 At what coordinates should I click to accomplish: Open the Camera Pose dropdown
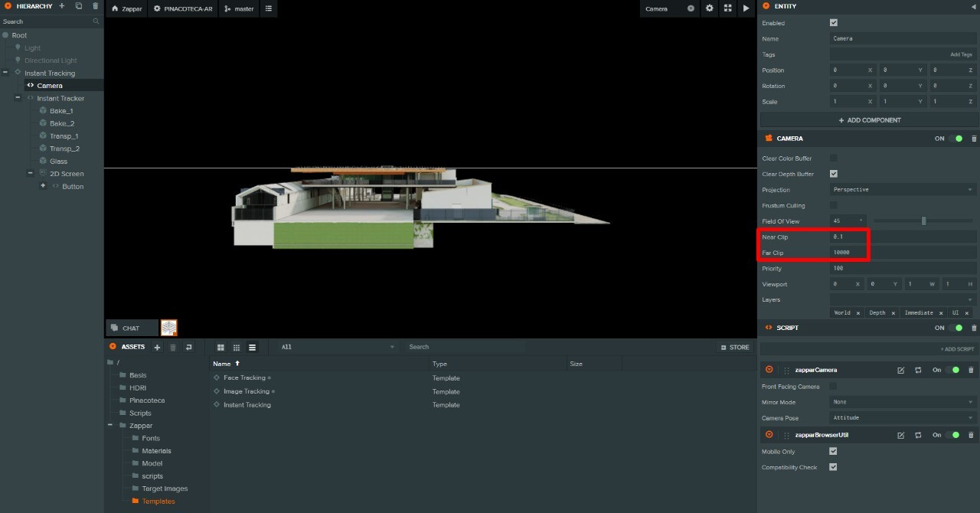(x=903, y=418)
